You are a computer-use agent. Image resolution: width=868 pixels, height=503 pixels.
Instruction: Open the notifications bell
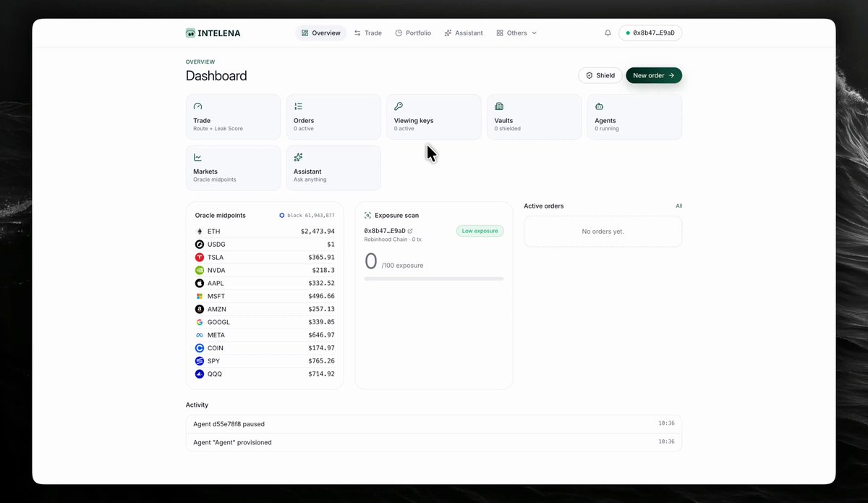click(x=608, y=33)
